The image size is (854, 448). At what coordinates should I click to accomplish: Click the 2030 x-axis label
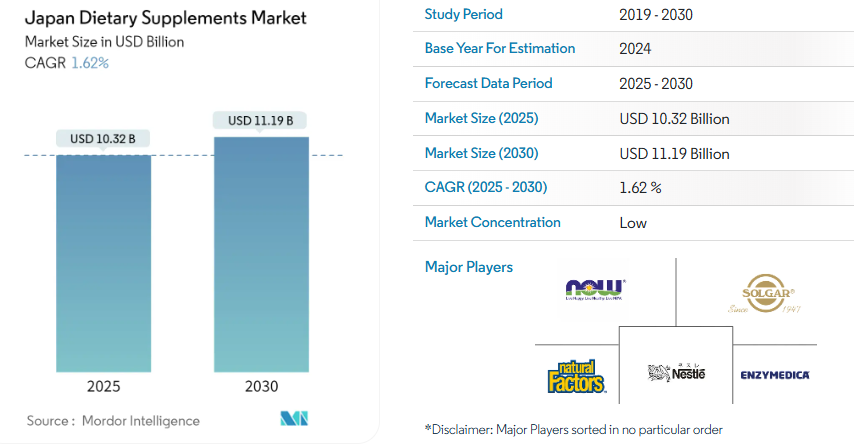point(261,387)
